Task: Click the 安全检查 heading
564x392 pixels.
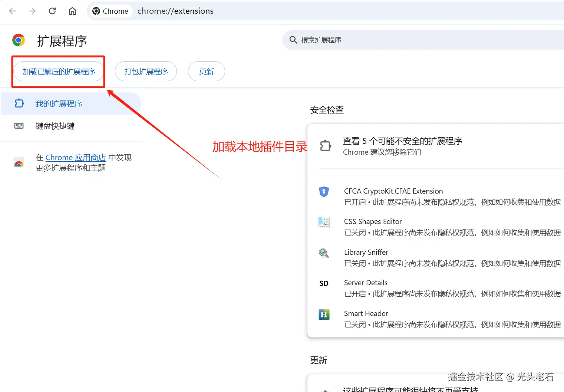Action: (327, 110)
